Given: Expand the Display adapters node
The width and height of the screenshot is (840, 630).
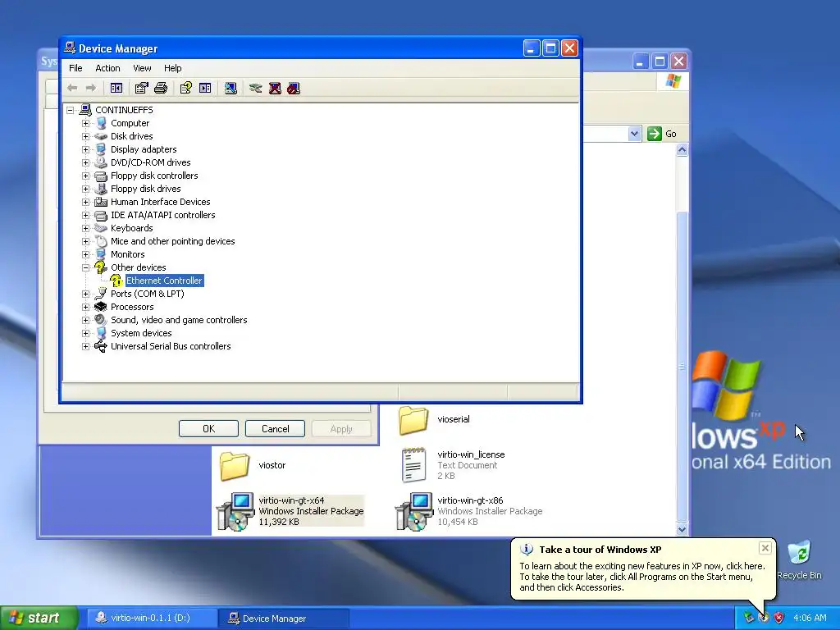Looking at the screenshot, I should click(85, 149).
